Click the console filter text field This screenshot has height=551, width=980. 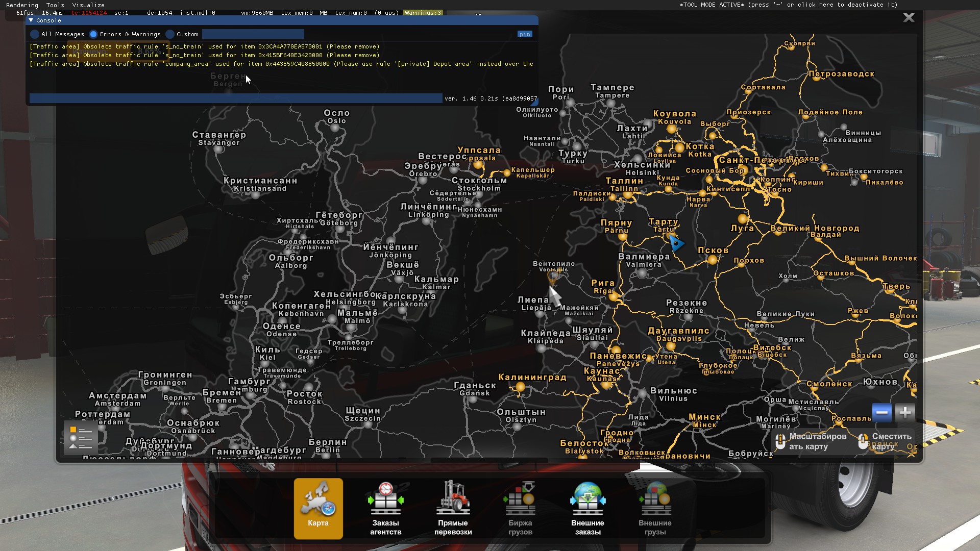[253, 34]
